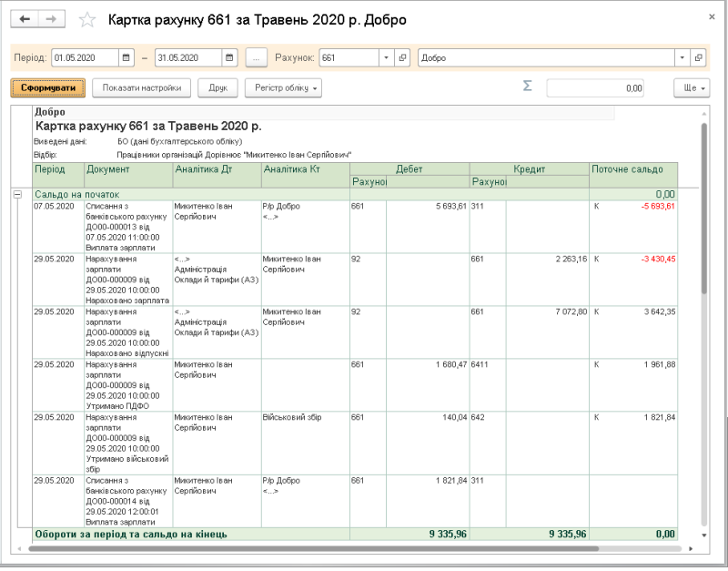Click the Сформувати button
This screenshot has height=571, width=728.
48,87
